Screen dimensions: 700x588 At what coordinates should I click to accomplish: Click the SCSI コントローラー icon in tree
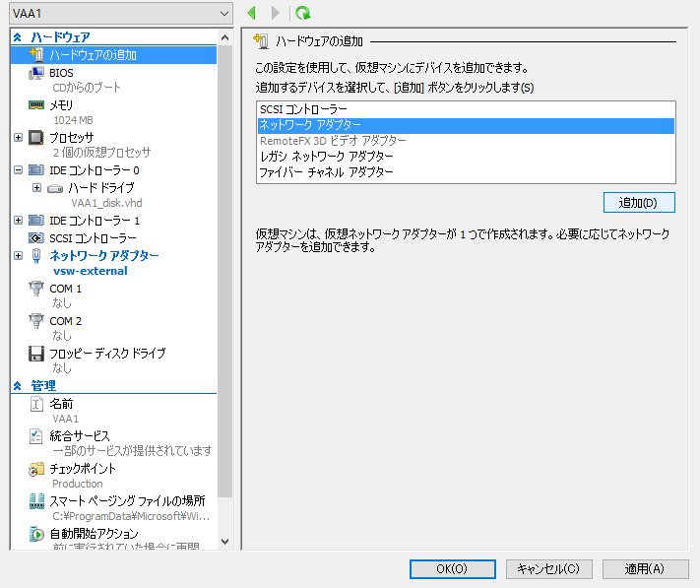pos(36,238)
